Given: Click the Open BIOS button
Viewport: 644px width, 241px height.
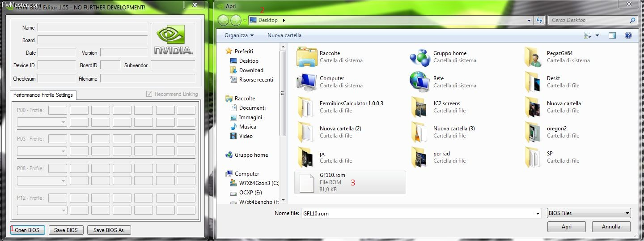Looking at the screenshot, I should click(27, 230).
